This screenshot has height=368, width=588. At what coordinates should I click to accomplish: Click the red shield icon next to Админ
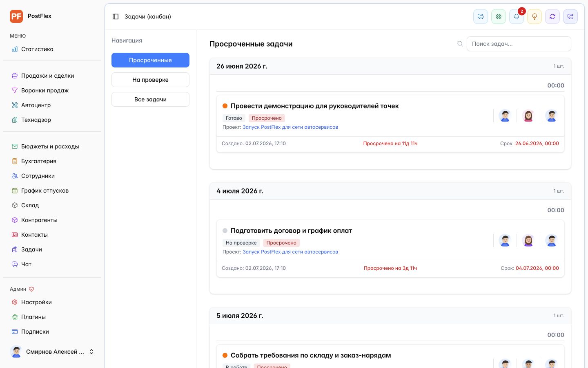coord(31,289)
